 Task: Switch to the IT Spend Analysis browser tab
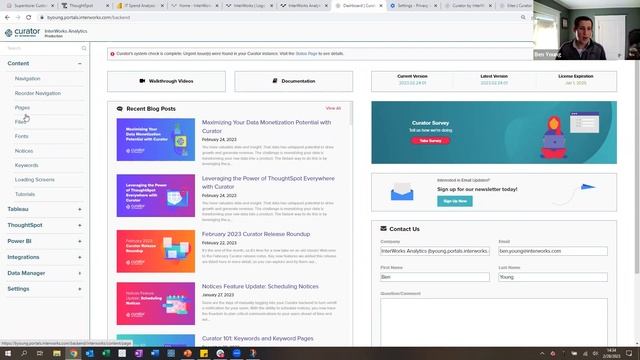pyautogui.click(x=140, y=6)
